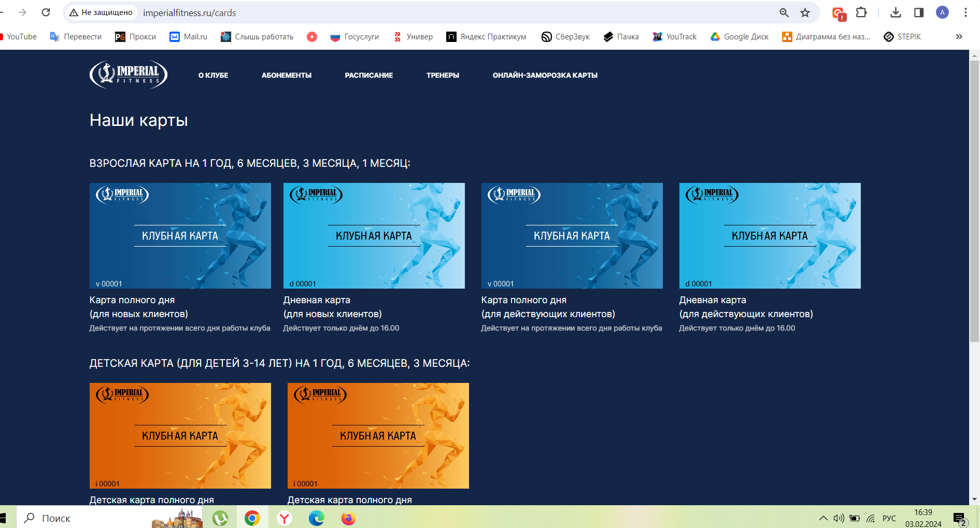Click the Windows taskbar Поиск search box
Image resolution: width=980 pixels, height=528 pixels.
(x=109, y=518)
